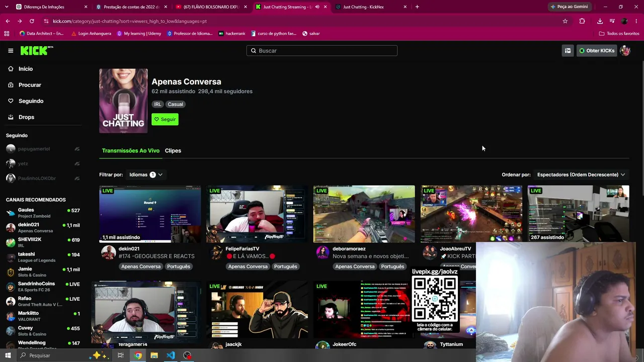Switch to the FLÁVIO BOLSONARO YouTube tab
The image size is (644, 362).
point(211,7)
